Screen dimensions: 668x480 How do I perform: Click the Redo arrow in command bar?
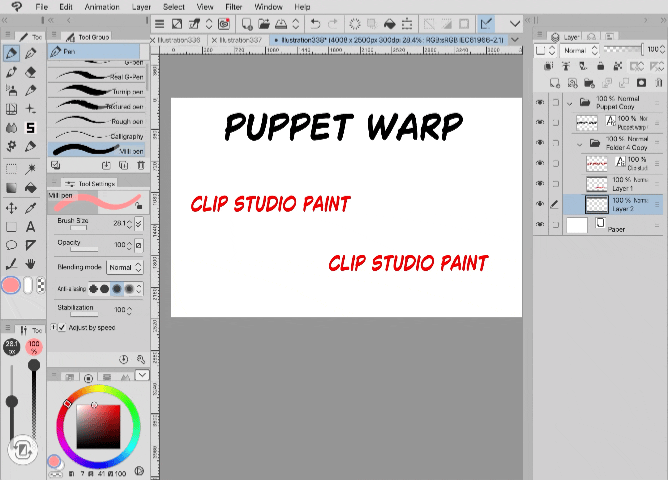pos(333,24)
